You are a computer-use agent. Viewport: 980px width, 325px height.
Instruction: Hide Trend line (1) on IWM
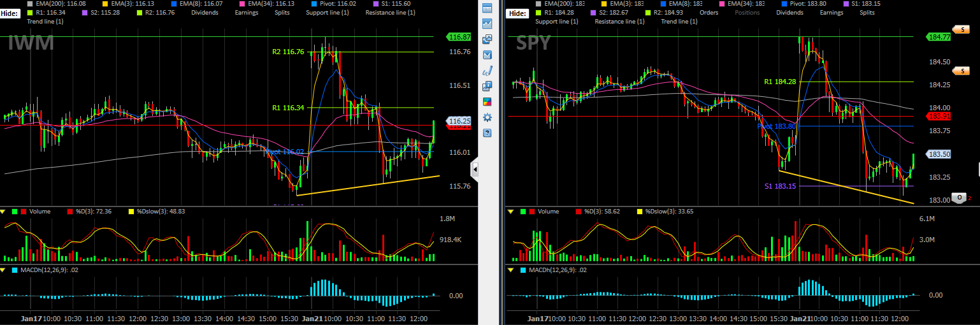(45, 22)
